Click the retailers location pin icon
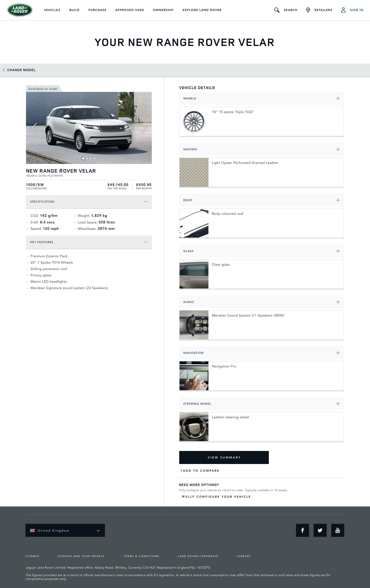 click(x=308, y=10)
